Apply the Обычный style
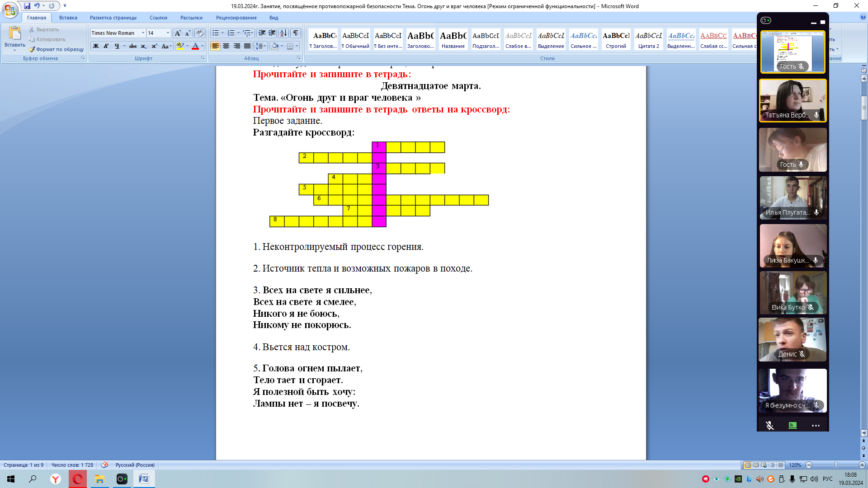 pos(355,39)
